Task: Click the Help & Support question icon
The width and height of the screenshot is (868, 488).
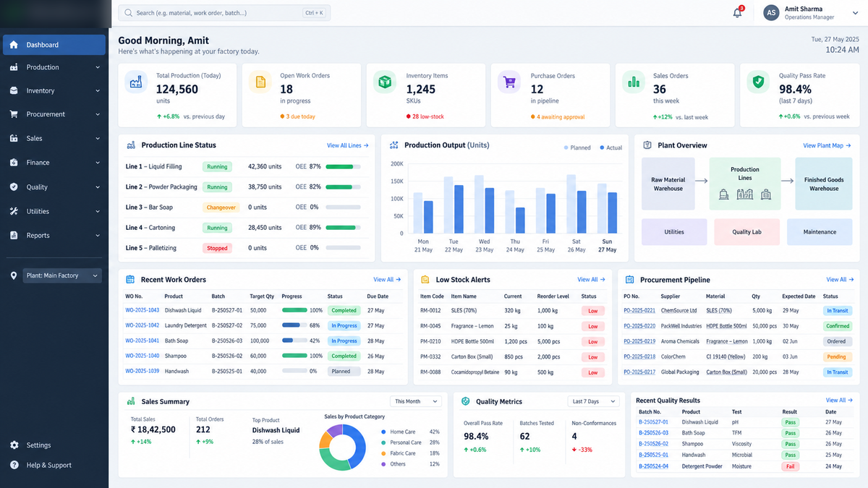Action: 14,465
